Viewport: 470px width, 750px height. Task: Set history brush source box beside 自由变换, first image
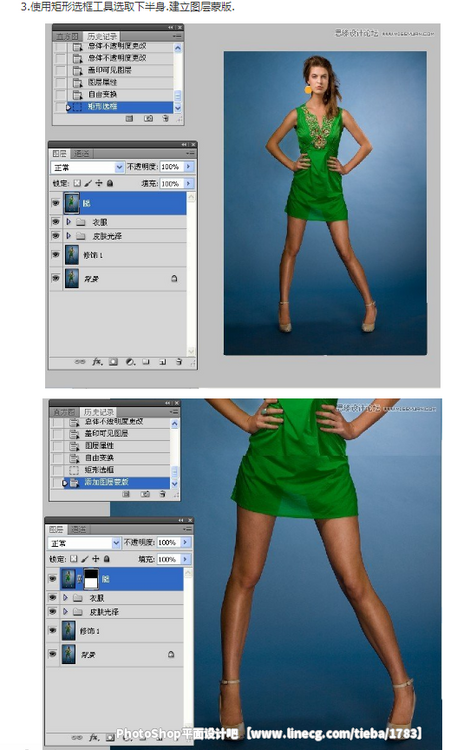[60, 94]
